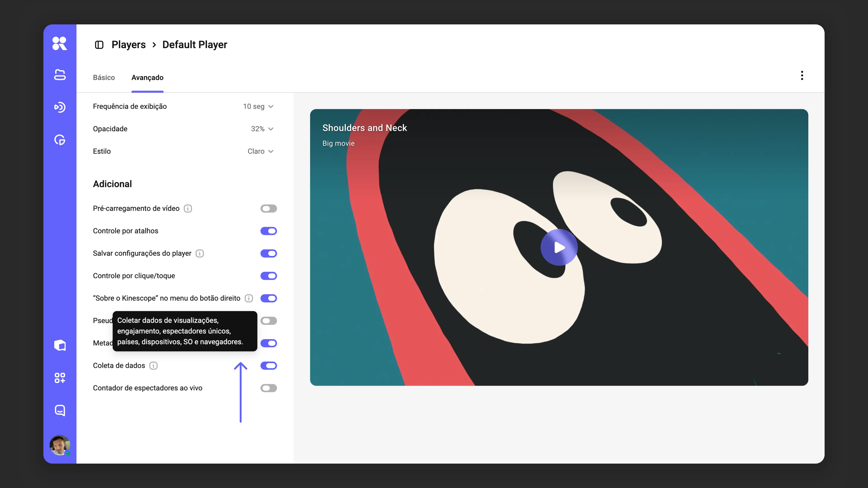Open Frequência de exibição 10 seg dropdown

click(258, 106)
